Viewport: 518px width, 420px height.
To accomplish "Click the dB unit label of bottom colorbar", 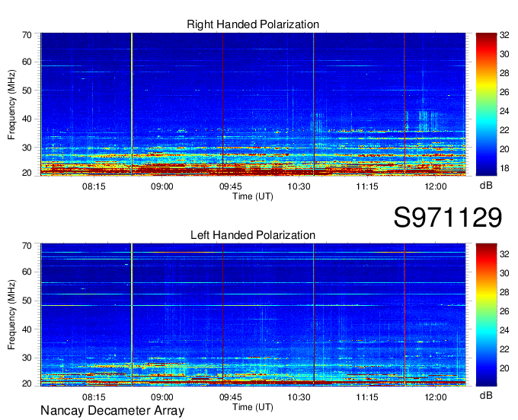I will pyautogui.click(x=486, y=395).
